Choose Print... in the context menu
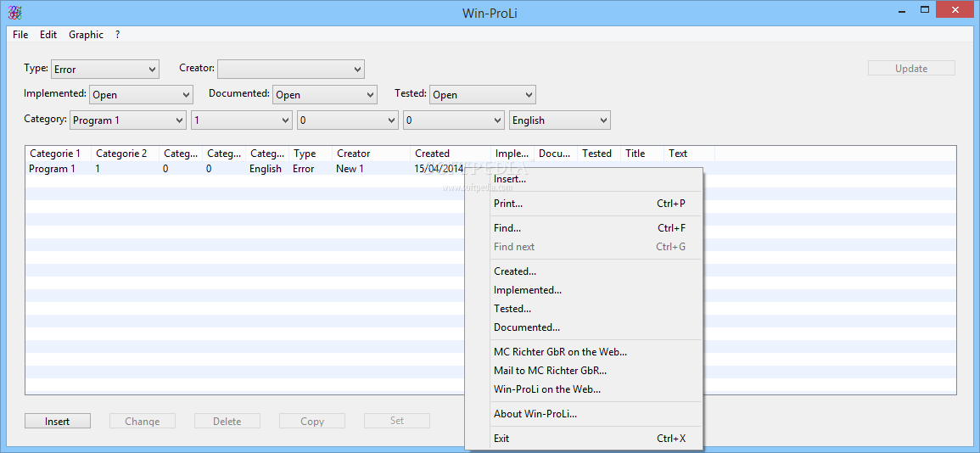980x453 pixels. (584, 204)
